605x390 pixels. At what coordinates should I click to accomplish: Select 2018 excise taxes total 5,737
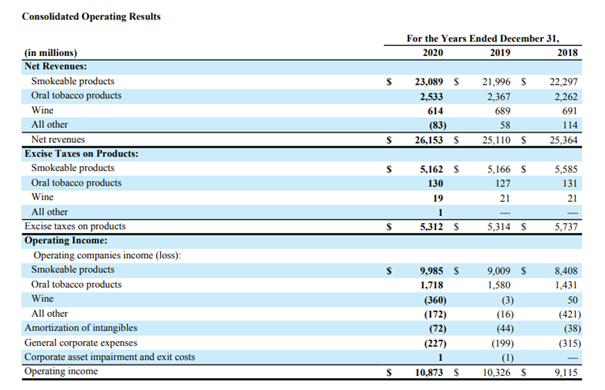[566, 227]
